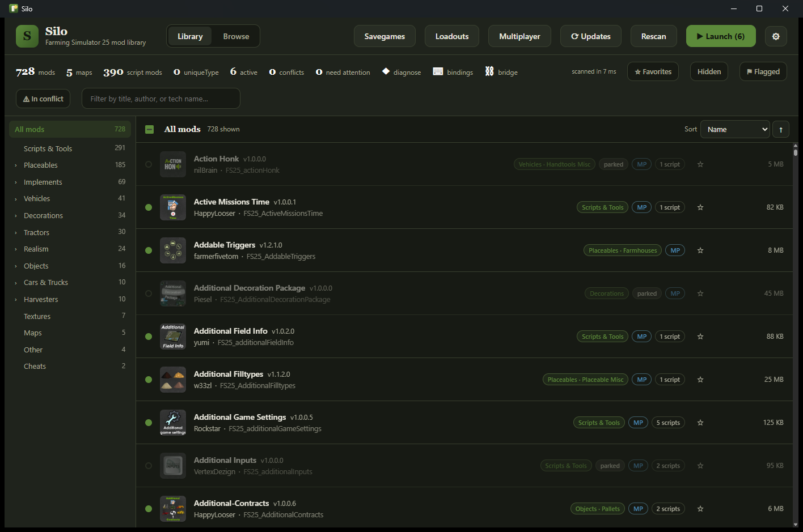Activate the parked Action Honk mod

point(149,164)
